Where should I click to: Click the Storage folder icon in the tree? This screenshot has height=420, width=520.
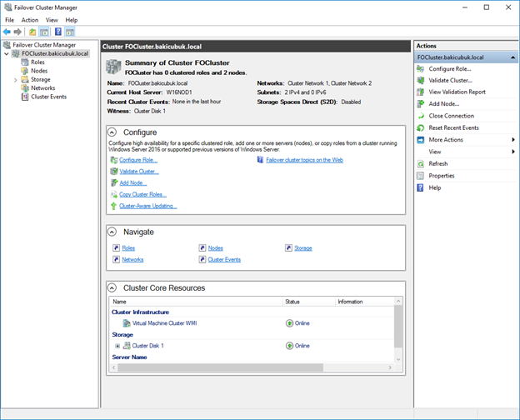point(25,79)
